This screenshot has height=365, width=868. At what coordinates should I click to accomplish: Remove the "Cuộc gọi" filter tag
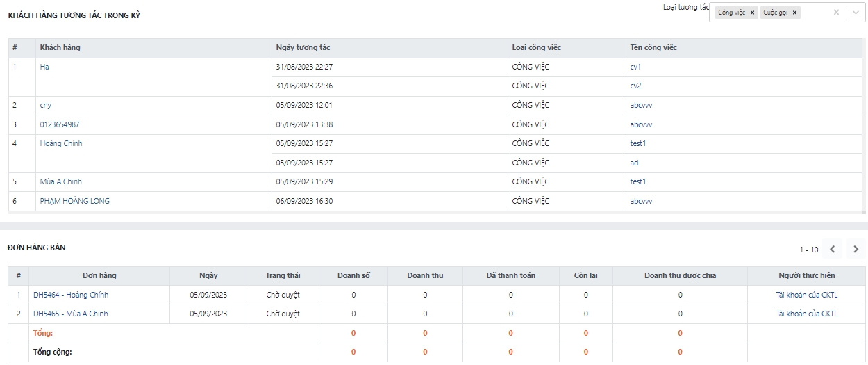coord(794,13)
